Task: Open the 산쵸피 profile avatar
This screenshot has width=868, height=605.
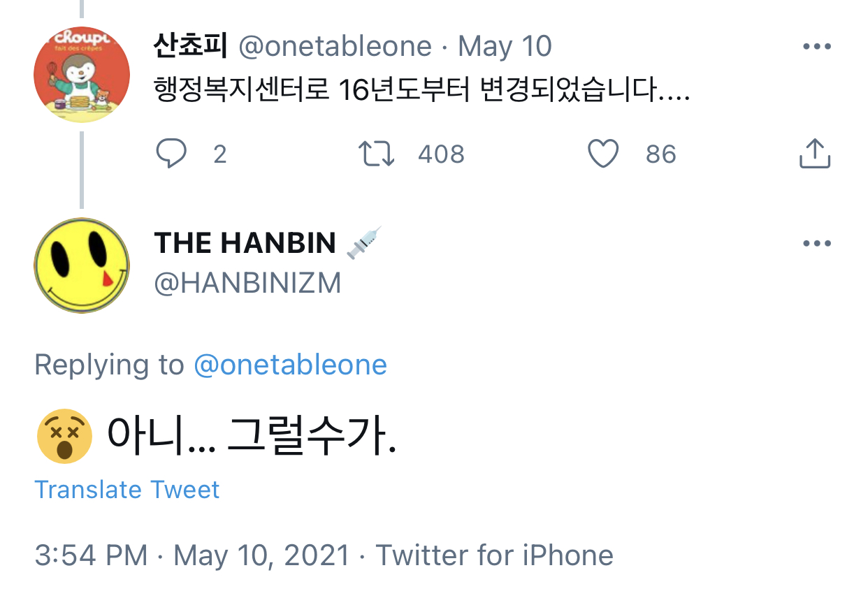Action: [x=82, y=74]
